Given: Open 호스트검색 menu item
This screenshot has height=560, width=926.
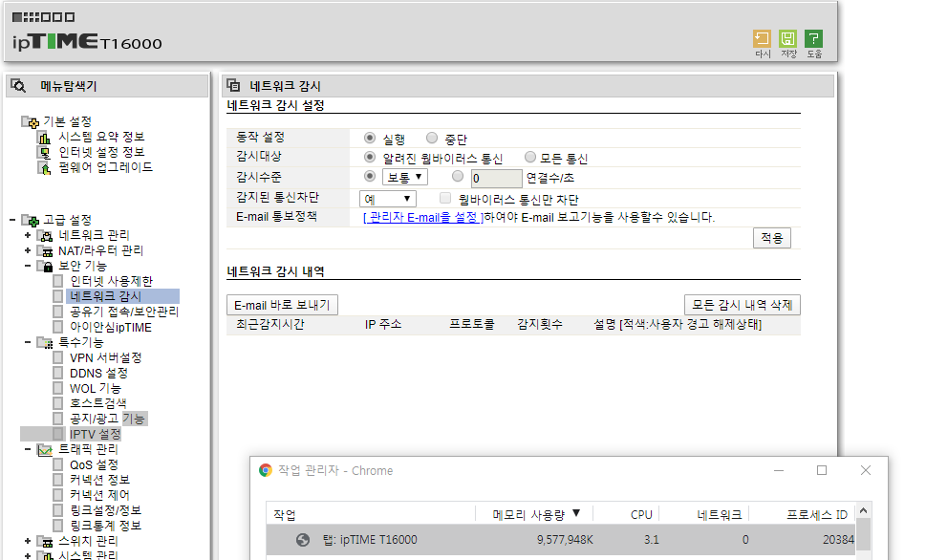Looking at the screenshot, I should click(x=98, y=403).
